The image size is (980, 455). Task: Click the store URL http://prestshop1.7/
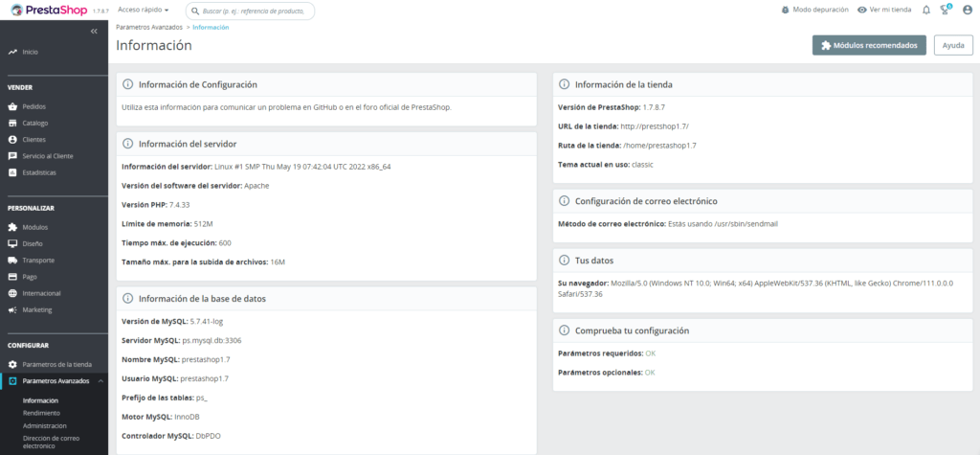coord(655,126)
